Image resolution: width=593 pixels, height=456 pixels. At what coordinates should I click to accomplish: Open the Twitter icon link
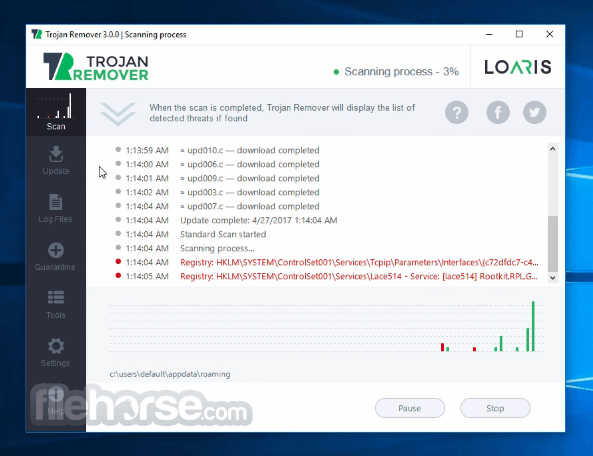(x=534, y=112)
